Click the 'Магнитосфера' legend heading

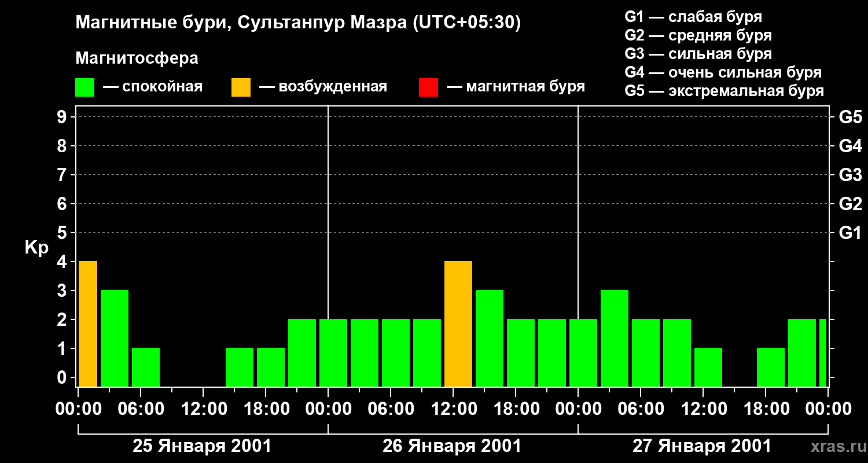[x=137, y=58]
